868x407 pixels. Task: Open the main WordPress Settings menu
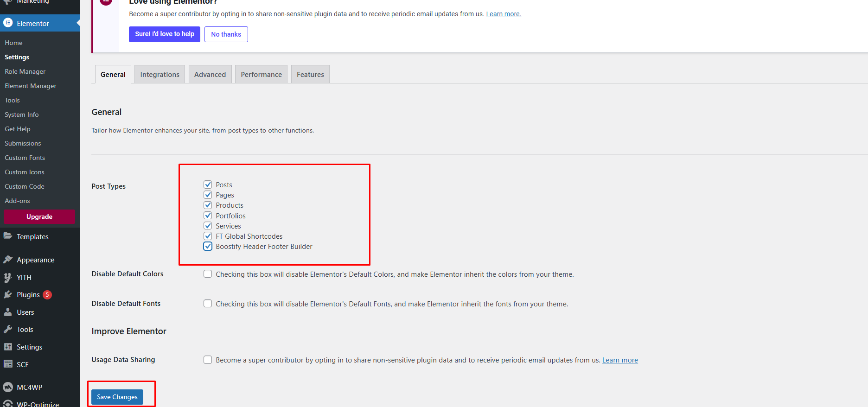click(x=40, y=347)
